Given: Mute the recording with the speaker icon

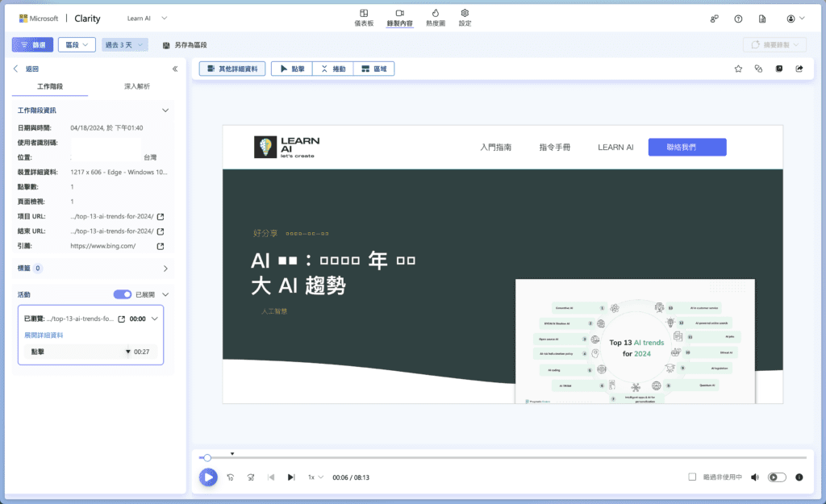Looking at the screenshot, I should point(755,477).
